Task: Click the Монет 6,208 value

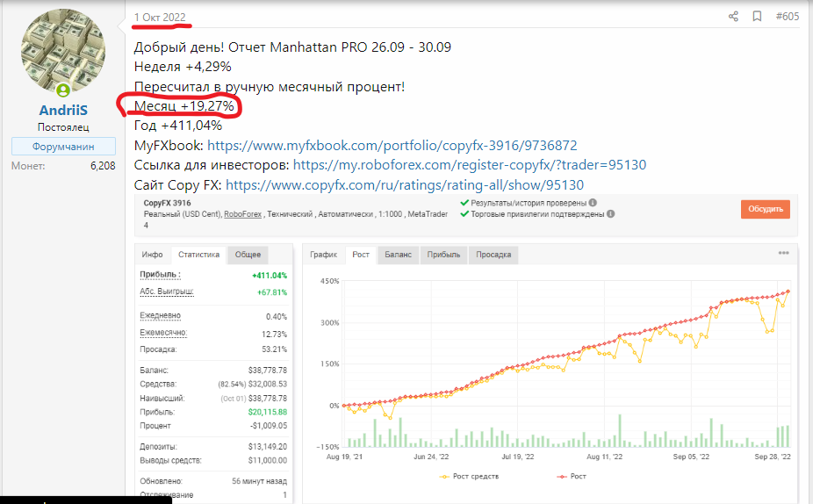Action: 103,166
